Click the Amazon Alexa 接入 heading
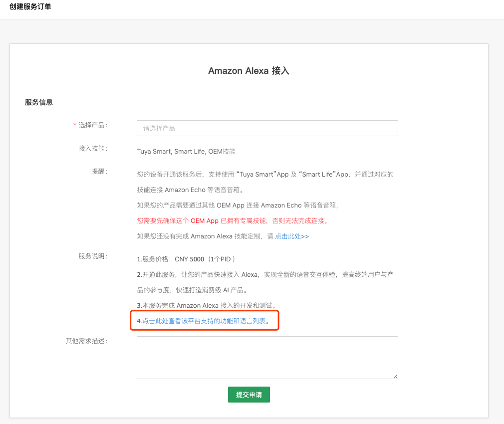The image size is (504, 424). [x=249, y=71]
